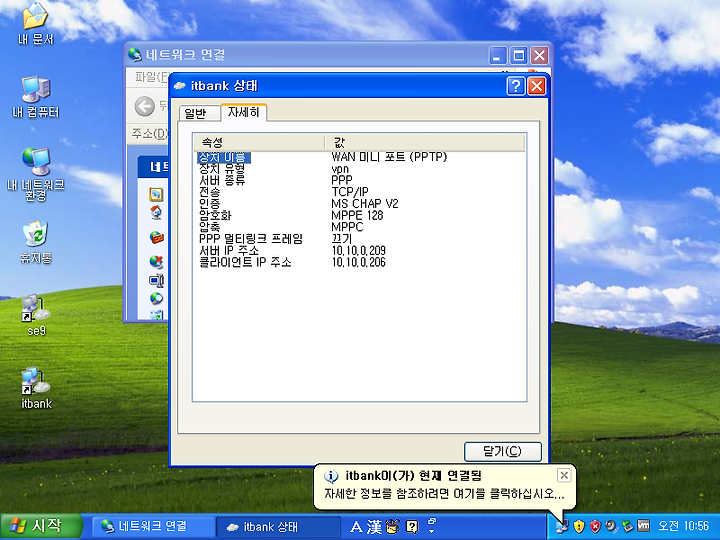Maximize the 네트워크 연결 window
The image size is (720, 540).
point(519,56)
